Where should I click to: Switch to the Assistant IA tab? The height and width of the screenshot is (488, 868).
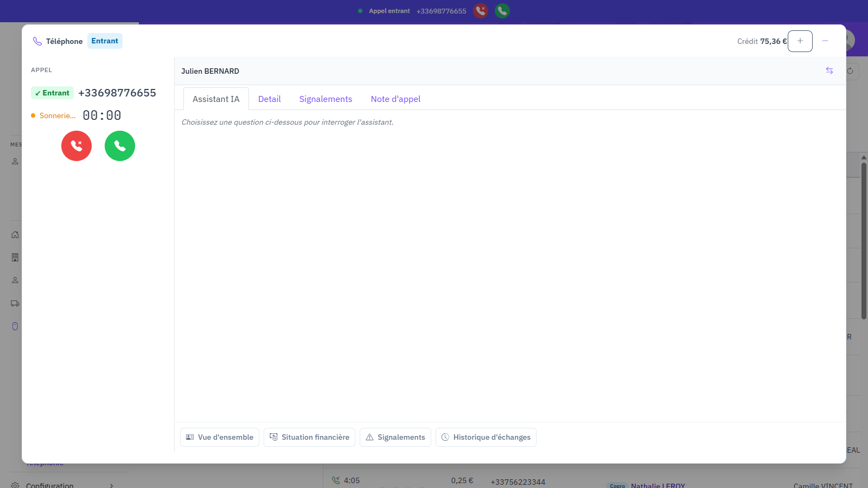point(216,99)
